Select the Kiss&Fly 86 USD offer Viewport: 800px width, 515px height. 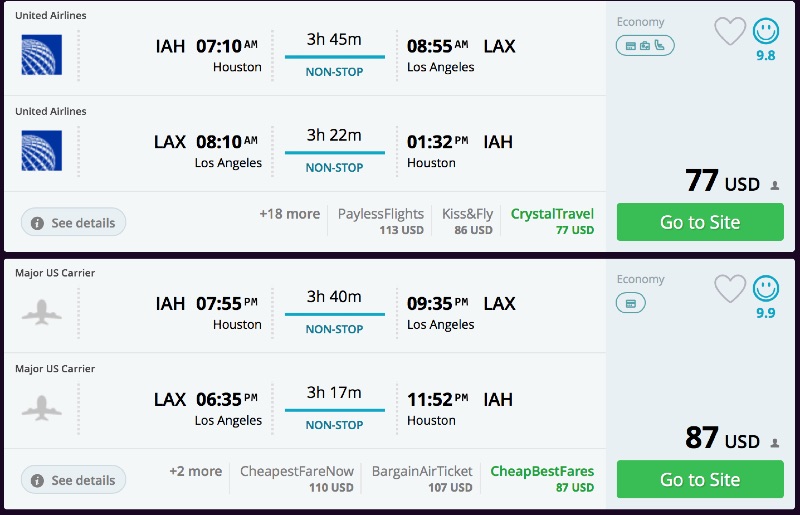[x=467, y=221]
